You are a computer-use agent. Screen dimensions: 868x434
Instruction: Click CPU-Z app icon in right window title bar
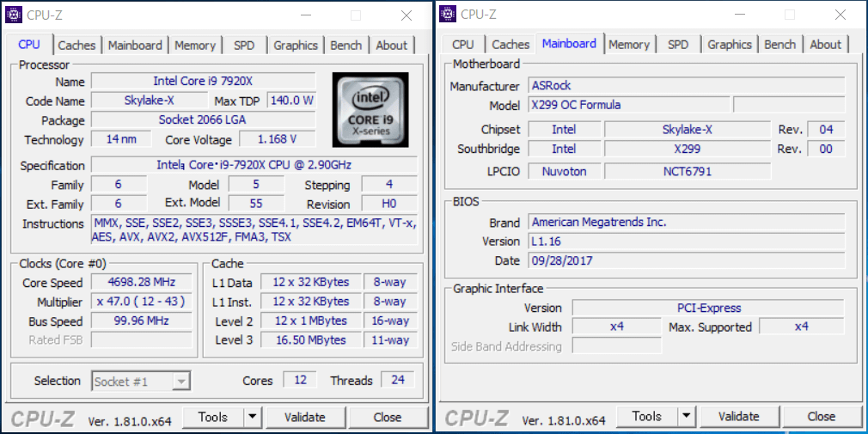click(448, 15)
